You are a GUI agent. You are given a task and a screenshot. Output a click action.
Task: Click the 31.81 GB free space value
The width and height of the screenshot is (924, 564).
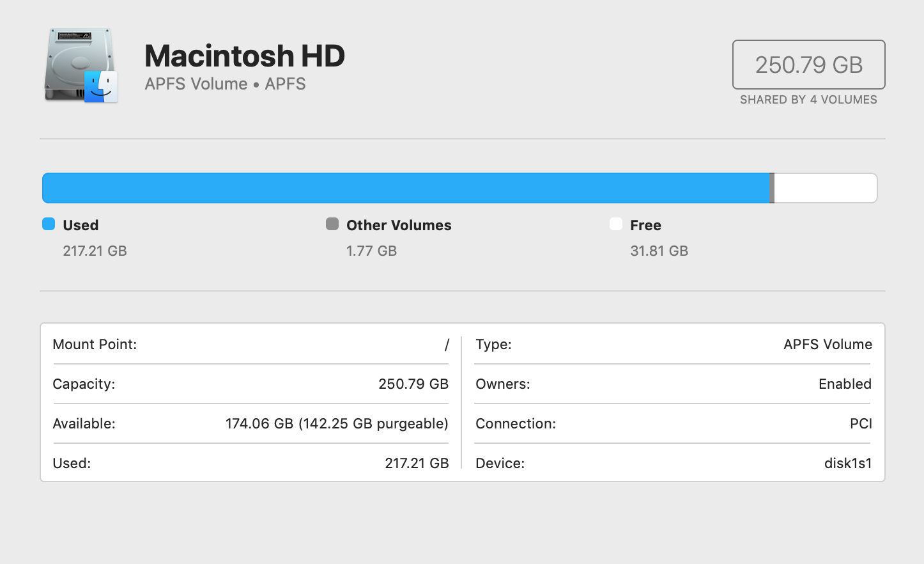[x=659, y=251]
